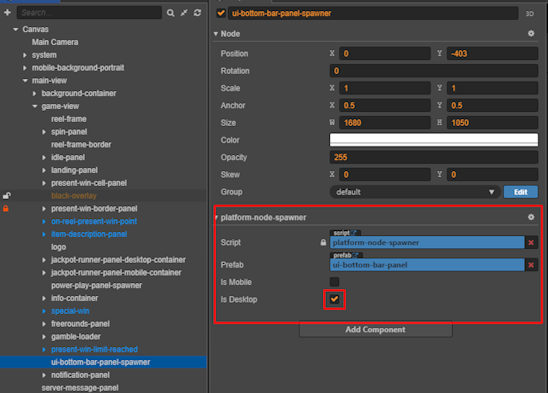Click the white Color swatch
Screen dimensions: 548x393
[x=434, y=140]
